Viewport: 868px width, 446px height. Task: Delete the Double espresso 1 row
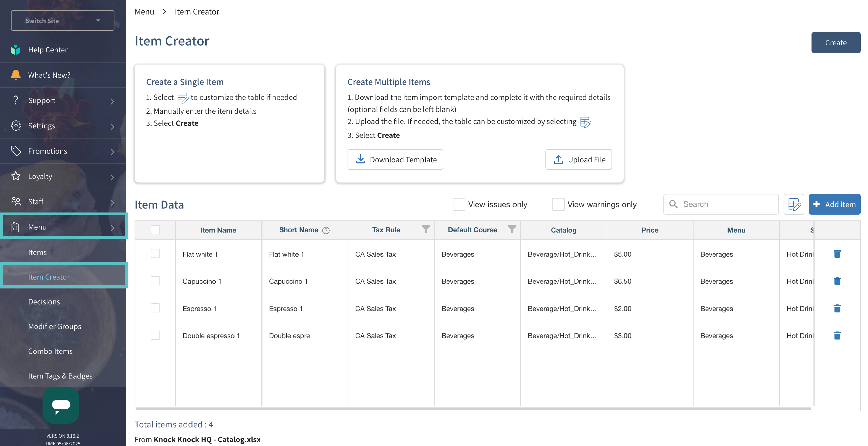pyautogui.click(x=837, y=335)
